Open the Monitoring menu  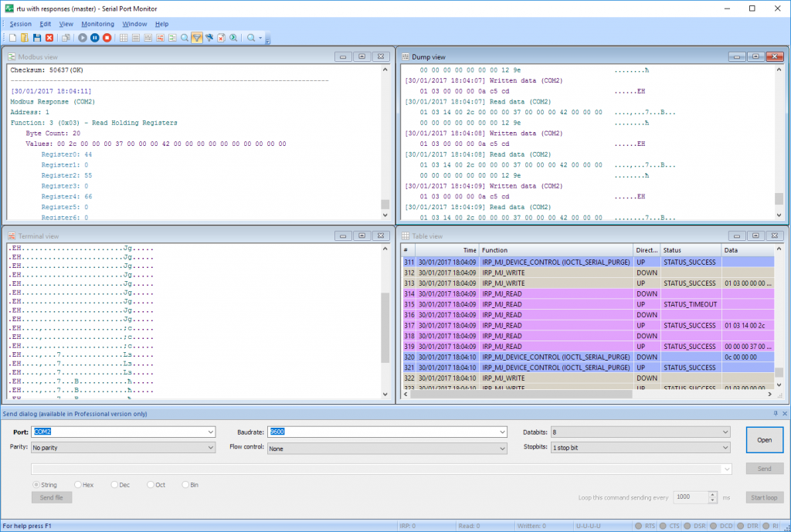click(97, 24)
